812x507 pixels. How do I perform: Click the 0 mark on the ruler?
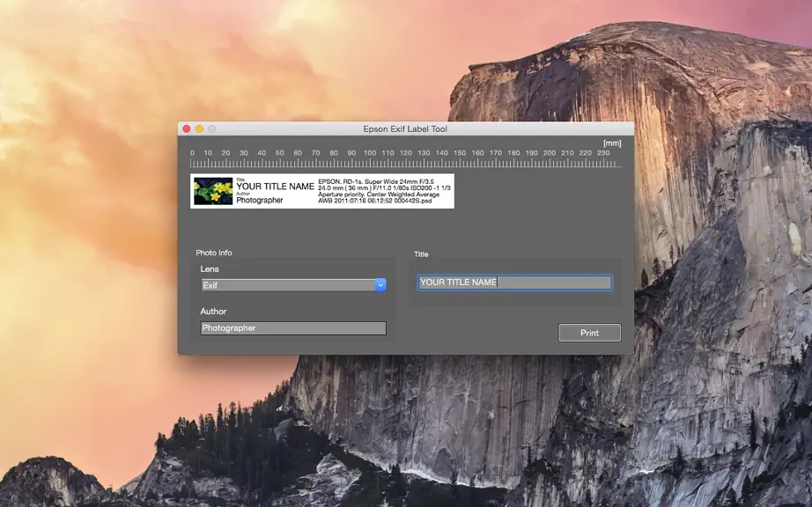pos(192,153)
